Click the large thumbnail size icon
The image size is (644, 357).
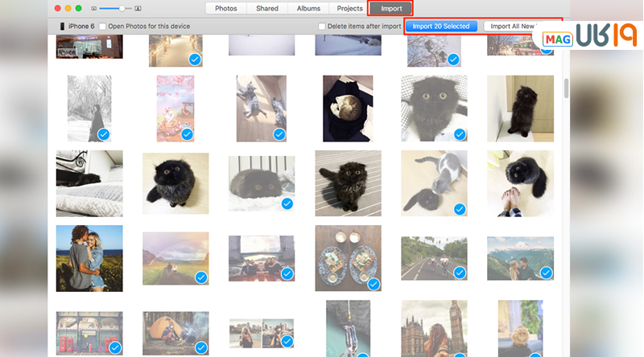(138, 9)
